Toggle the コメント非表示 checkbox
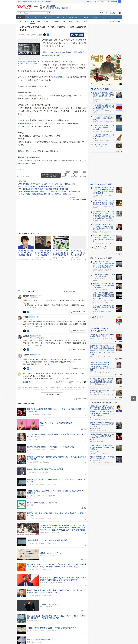The width and height of the screenshot is (138, 644). click(75, 399)
